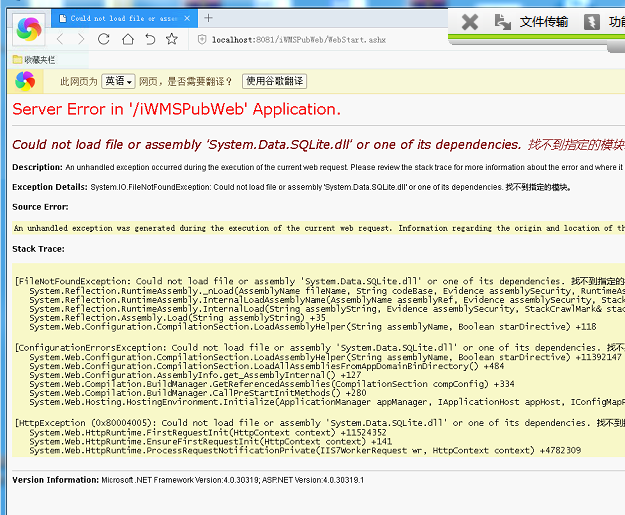The width and height of the screenshot is (625, 515).
Task: Go to the home page icon
Action: [x=127, y=39]
